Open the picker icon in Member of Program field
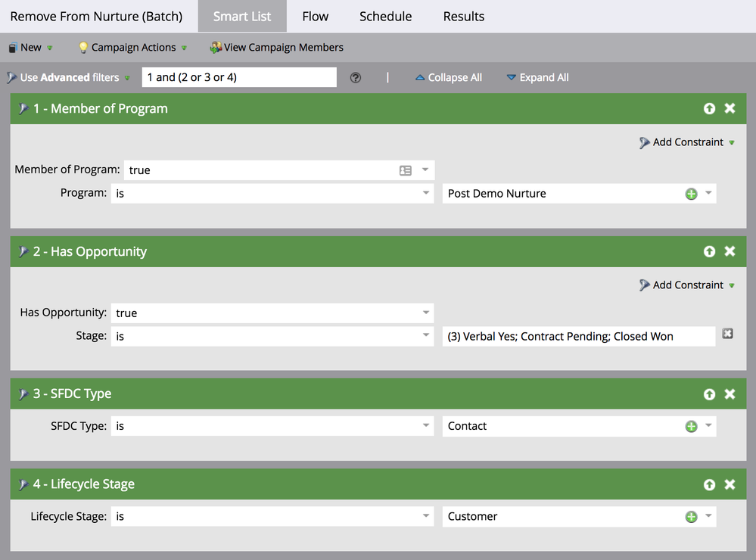Screen dimensions: 756x560 tap(406, 170)
